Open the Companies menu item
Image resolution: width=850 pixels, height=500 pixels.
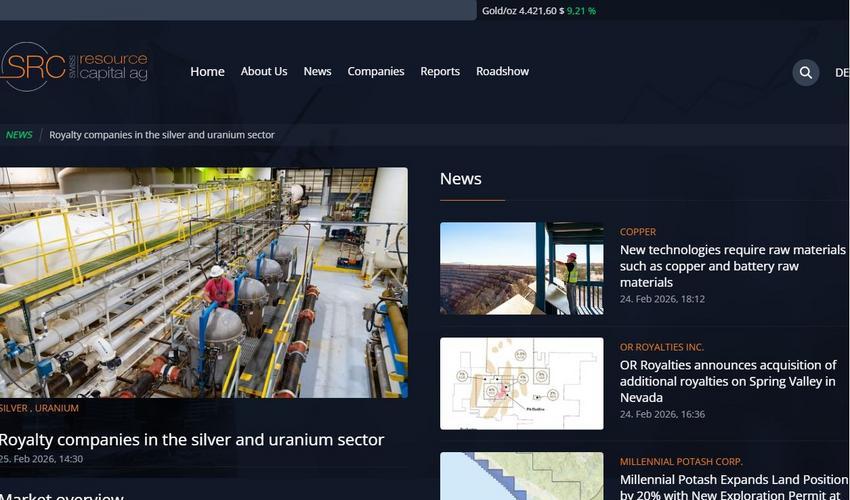[x=376, y=72]
